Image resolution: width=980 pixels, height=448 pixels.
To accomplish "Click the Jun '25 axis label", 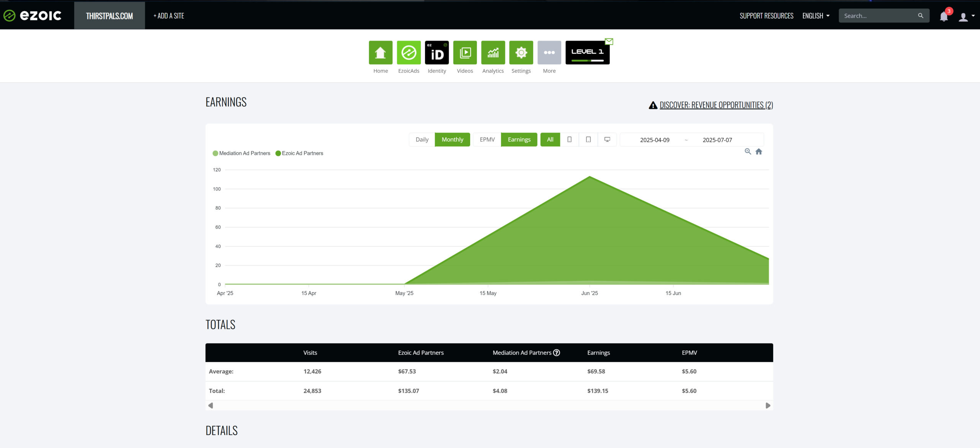I will pyautogui.click(x=590, y=293).
